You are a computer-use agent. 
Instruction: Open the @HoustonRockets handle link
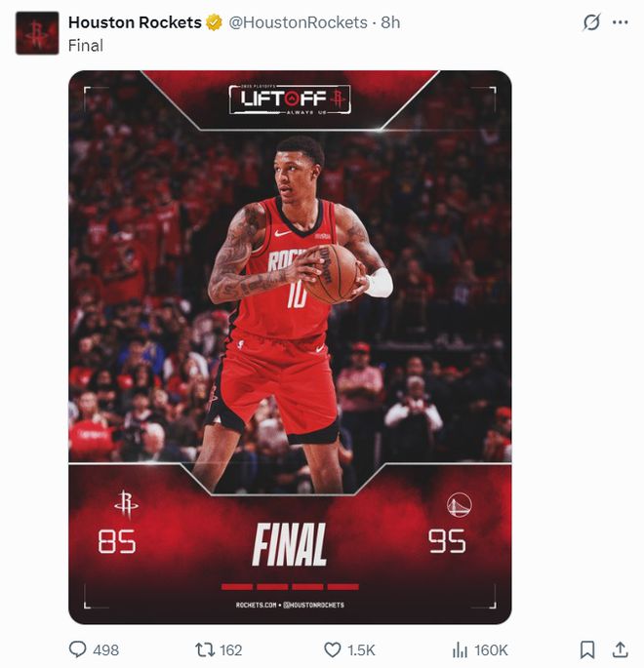tap(298, 22)
